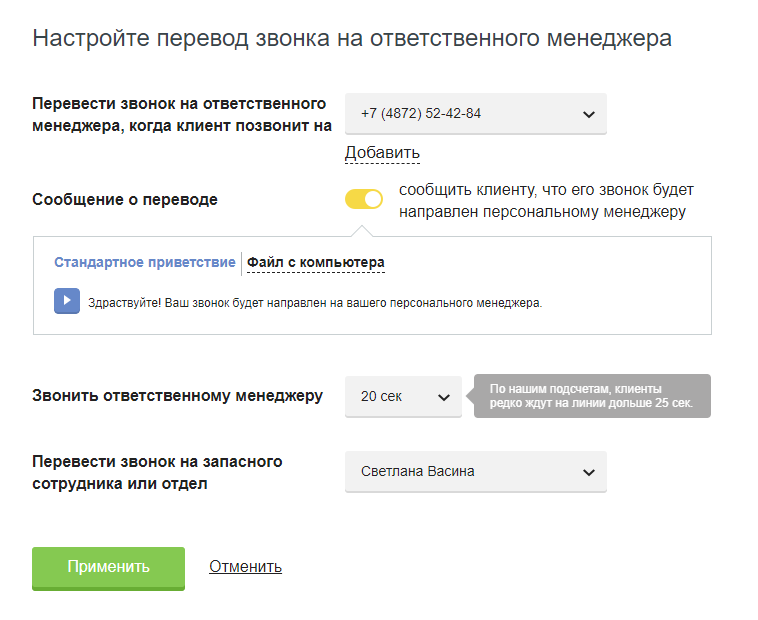Switch to Файл с компьютера tab
This screenshot has width=758, height=620.
pos(316,263)
